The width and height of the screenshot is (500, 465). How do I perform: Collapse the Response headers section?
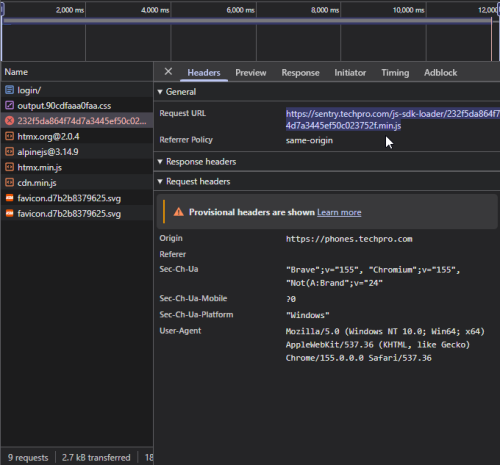point(160,162)
